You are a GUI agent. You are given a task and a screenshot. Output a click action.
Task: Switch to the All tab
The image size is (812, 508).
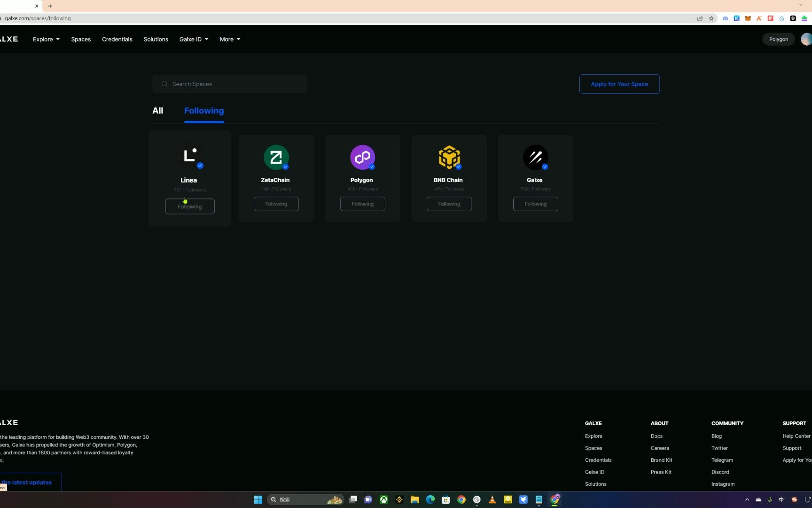click(158, 111)
